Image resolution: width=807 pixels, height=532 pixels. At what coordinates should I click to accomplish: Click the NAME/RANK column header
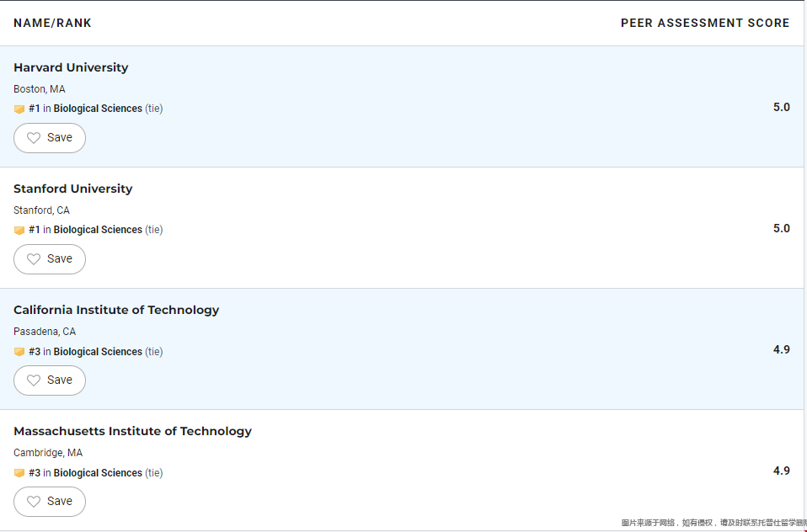(52, 24)
